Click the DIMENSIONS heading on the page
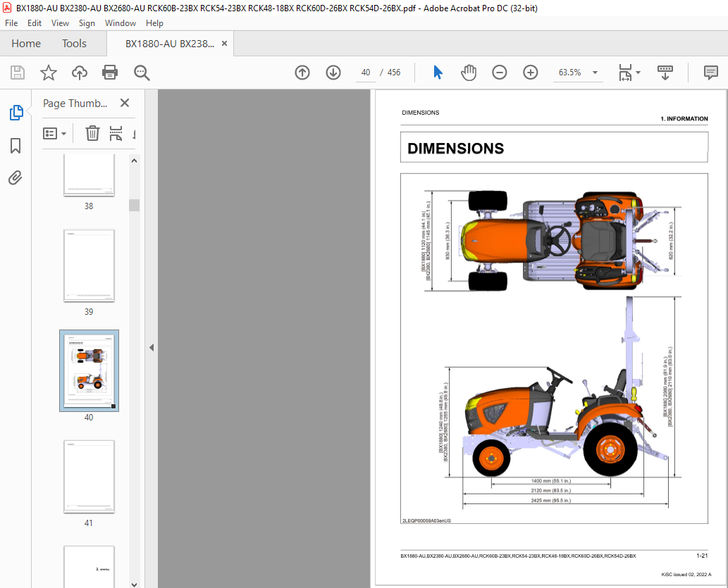 pos(455,149)
